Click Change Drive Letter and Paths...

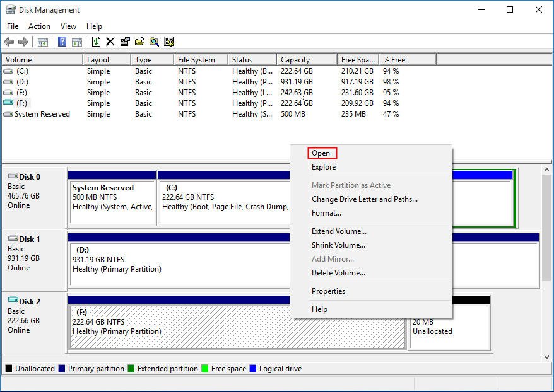pos(364,199)
